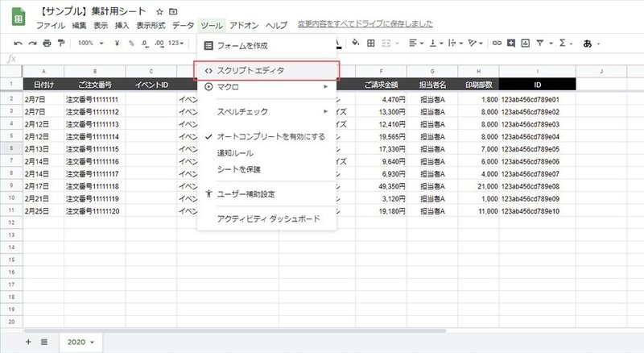This screenshot has height=353, width=644.
Task: Click the horizontal align icon
Action: click(413, 43)
